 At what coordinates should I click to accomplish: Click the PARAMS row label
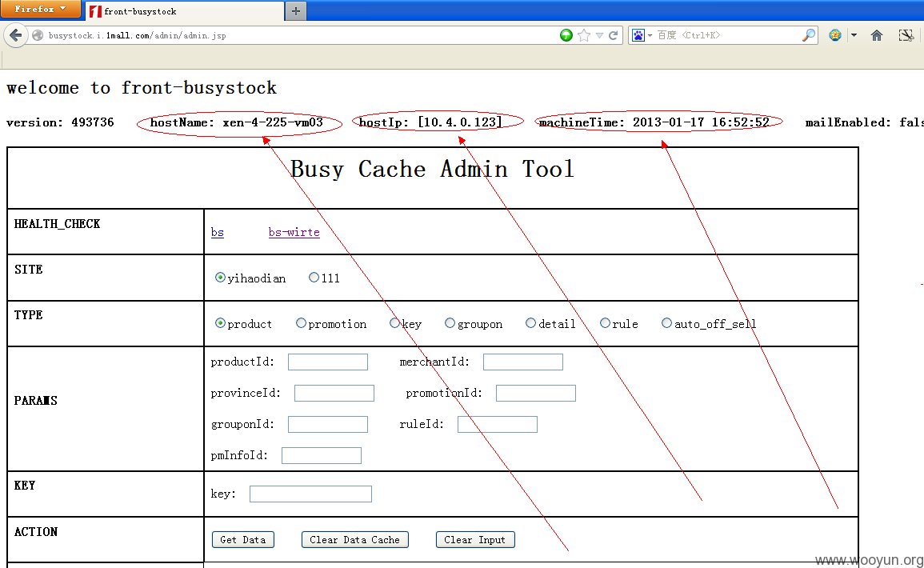point(36,401)
